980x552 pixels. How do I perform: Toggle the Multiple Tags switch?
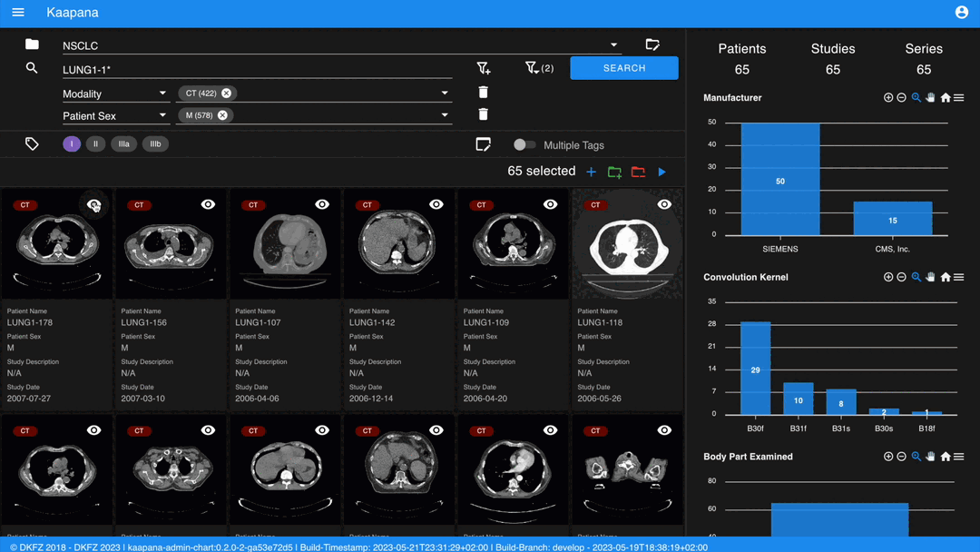(524, 145)
